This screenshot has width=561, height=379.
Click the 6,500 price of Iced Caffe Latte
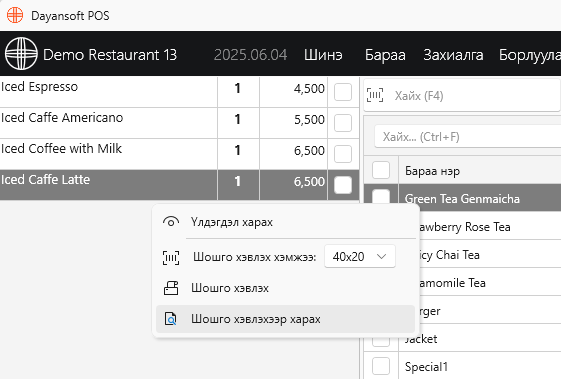[309, 181]
